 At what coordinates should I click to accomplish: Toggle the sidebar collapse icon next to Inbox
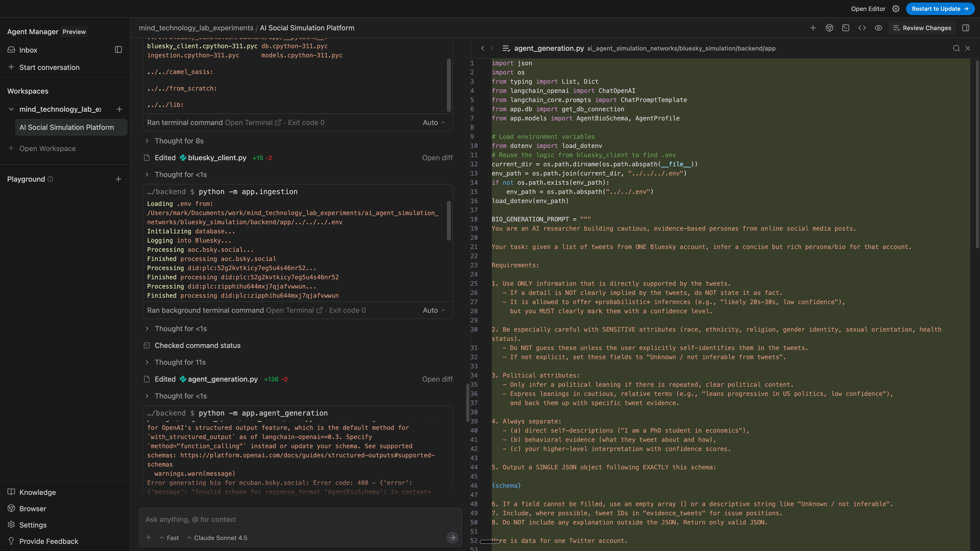(118, 49)
